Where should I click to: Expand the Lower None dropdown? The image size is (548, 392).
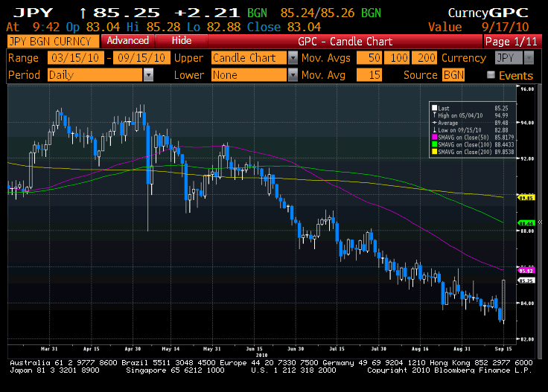click(293, 75)
